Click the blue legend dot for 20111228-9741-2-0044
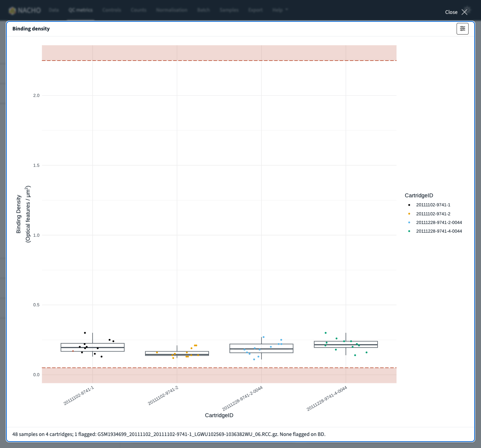 coord(409,222)
